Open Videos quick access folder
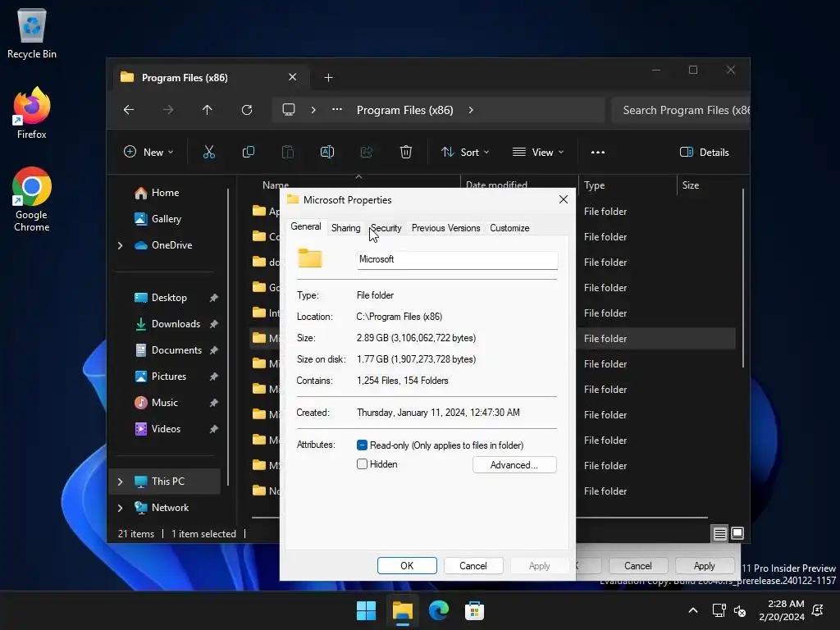 point(166,429)
